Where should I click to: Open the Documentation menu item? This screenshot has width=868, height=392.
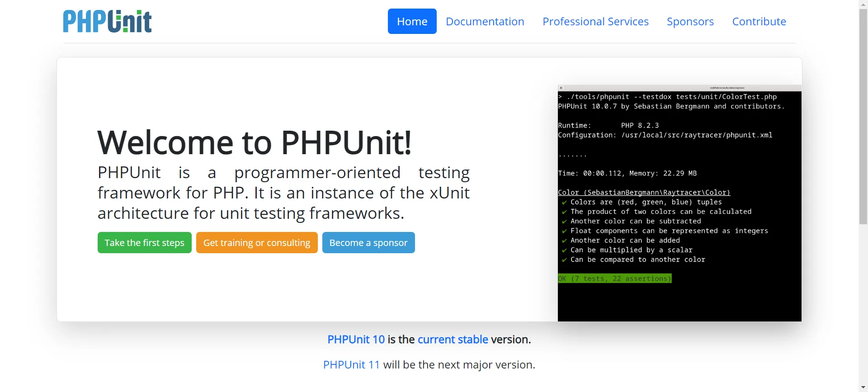pos(485,21)
